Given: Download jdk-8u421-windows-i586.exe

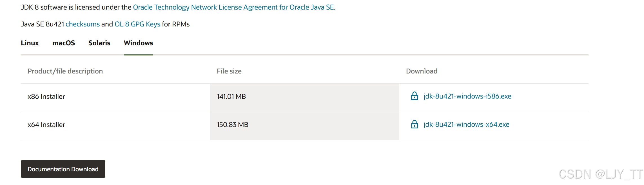Looking at the screenshot, I should 467,96.
